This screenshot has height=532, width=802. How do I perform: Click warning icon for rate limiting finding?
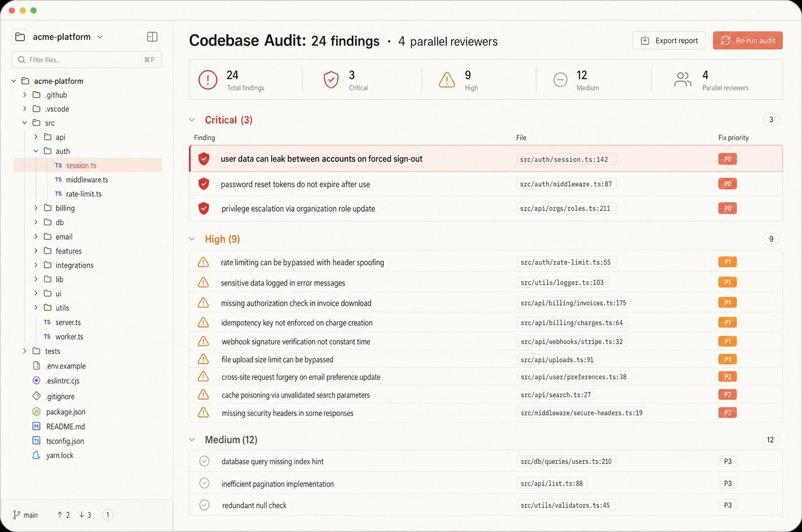pyautogui.click(x=203, y=262)
